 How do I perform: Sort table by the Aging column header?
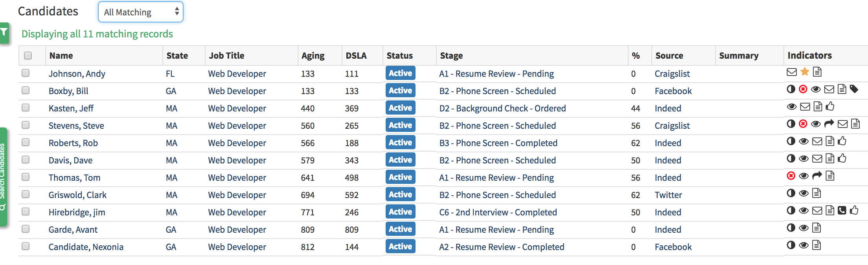pos(313,56)
